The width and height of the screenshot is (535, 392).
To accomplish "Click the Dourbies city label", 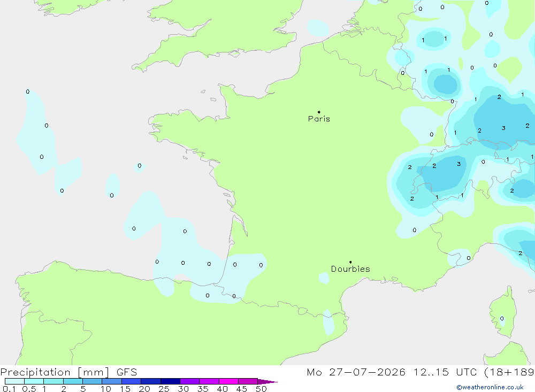I will click(350, 269).
